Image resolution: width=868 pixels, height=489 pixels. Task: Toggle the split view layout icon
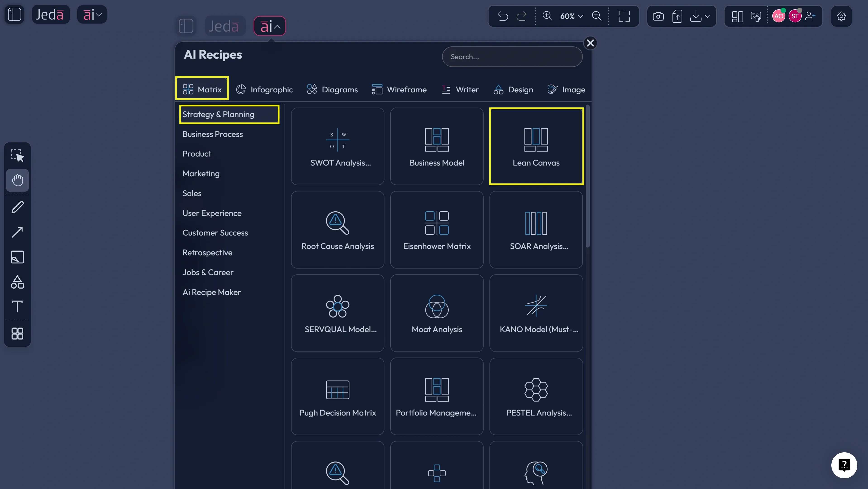[737, 16]
